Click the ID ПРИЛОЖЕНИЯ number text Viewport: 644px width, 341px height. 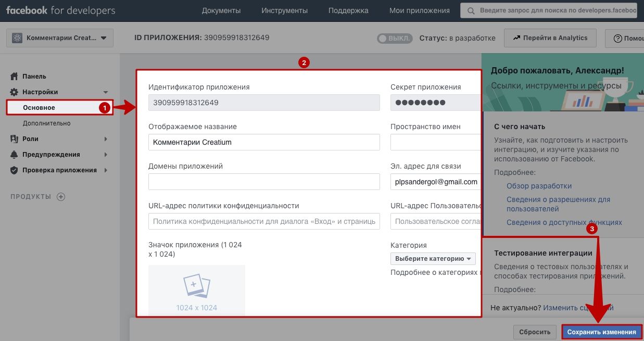click(237, 37)
